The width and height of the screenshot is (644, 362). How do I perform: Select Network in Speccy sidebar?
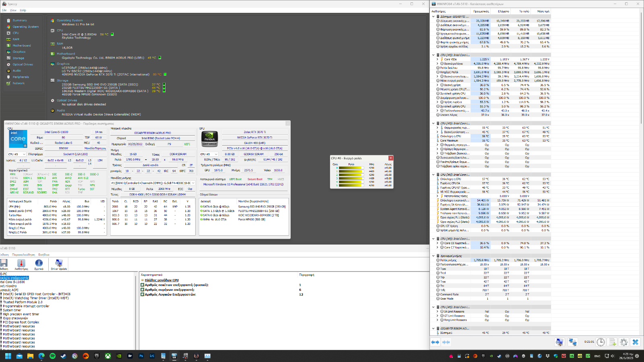(x=19, y=83)
